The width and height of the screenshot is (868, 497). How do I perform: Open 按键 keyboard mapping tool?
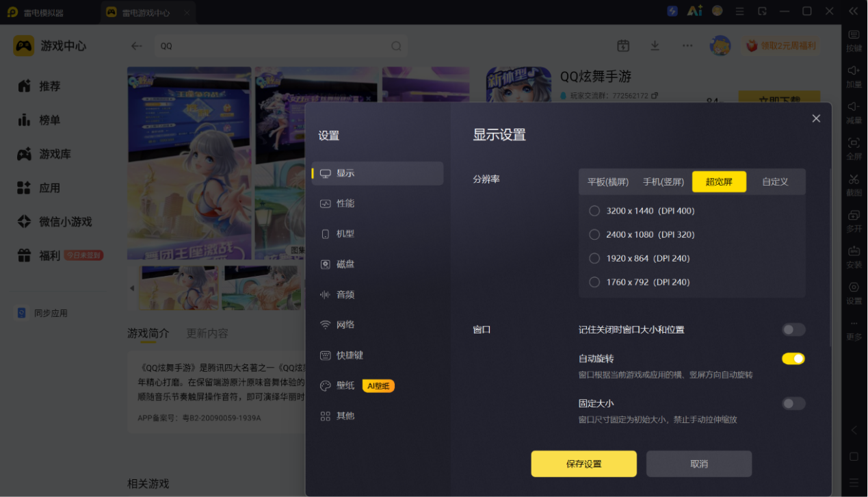[854, 40]
